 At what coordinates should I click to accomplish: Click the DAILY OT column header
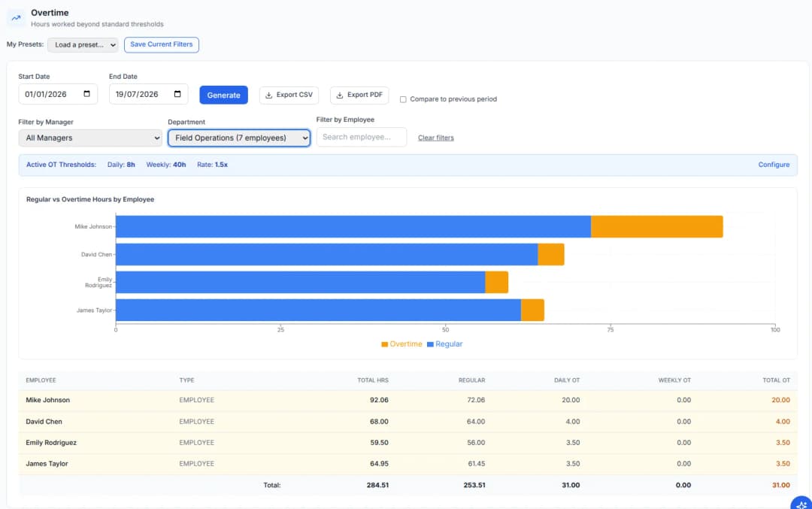(x=567, y=380)
